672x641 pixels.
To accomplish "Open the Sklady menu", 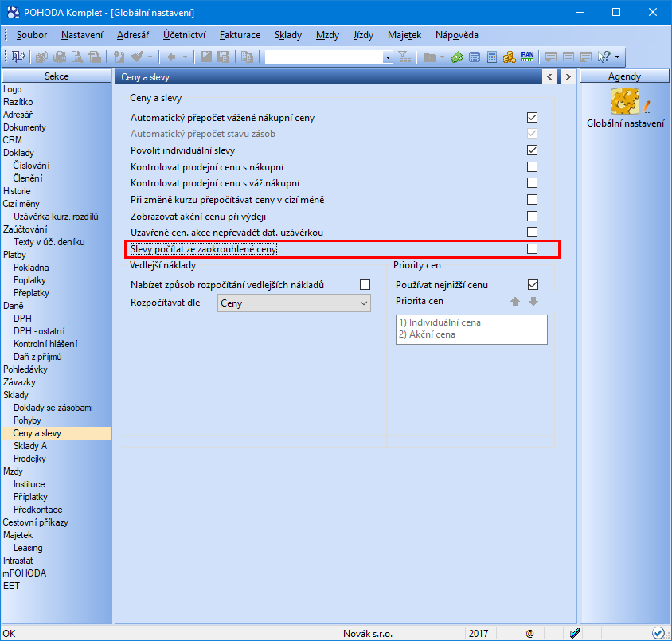I will coord(288,35).
